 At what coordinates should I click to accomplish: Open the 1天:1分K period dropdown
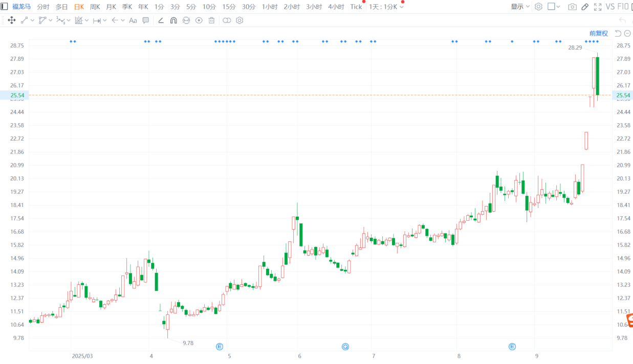tap(386, 7)
